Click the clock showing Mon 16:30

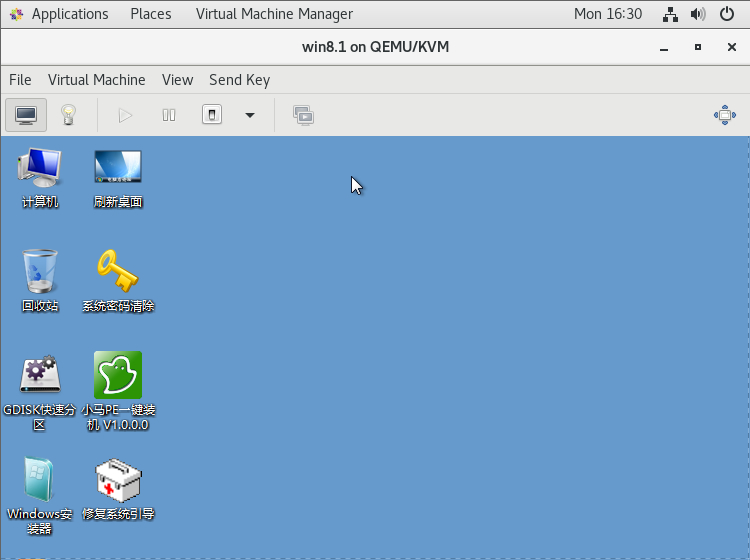[x=608, y=14]
